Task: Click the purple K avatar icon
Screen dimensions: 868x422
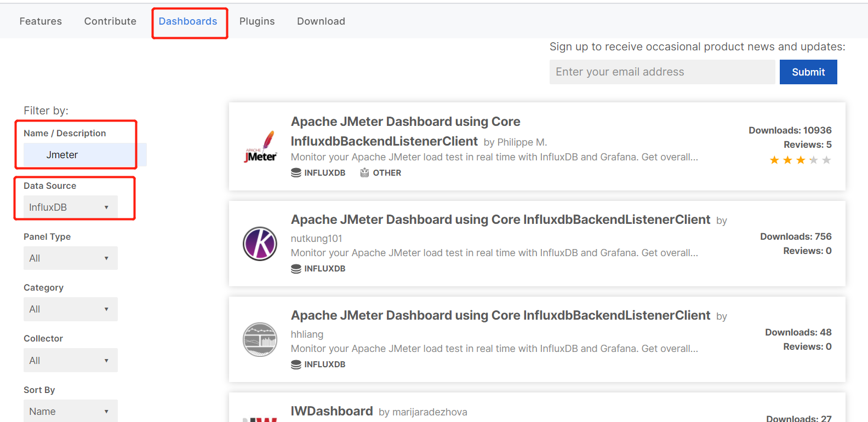Action: [260, 244]
